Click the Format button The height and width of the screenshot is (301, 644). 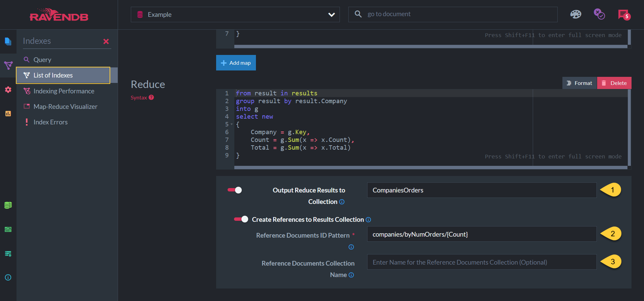coord(580,83)
